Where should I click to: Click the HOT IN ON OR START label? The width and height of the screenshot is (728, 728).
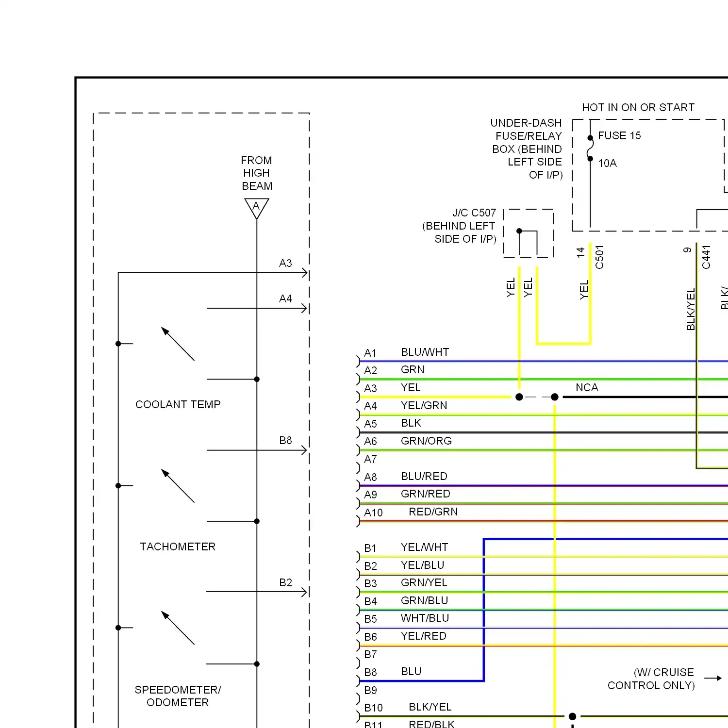pos(638,107)
